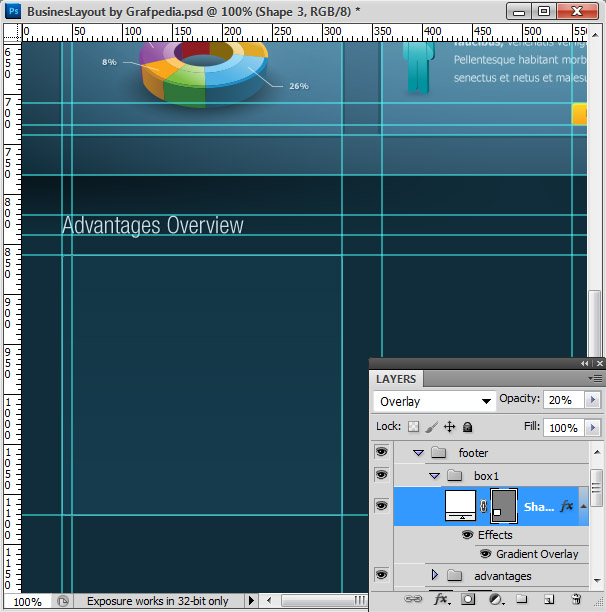Click the mask link icon on Shape 3 layer
Screen dimensions: 606x612
point(483,506)
